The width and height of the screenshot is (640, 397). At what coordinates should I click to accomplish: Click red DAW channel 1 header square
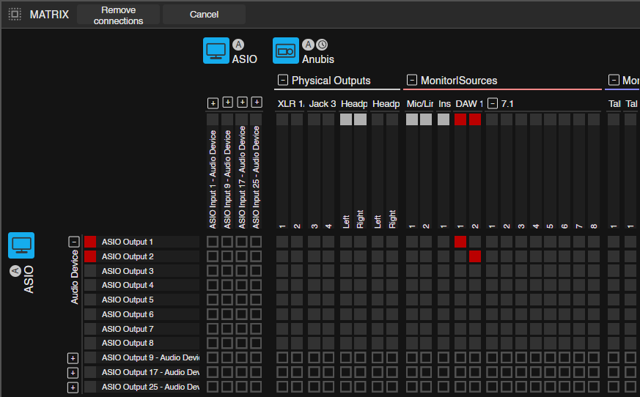coord(460,119)
